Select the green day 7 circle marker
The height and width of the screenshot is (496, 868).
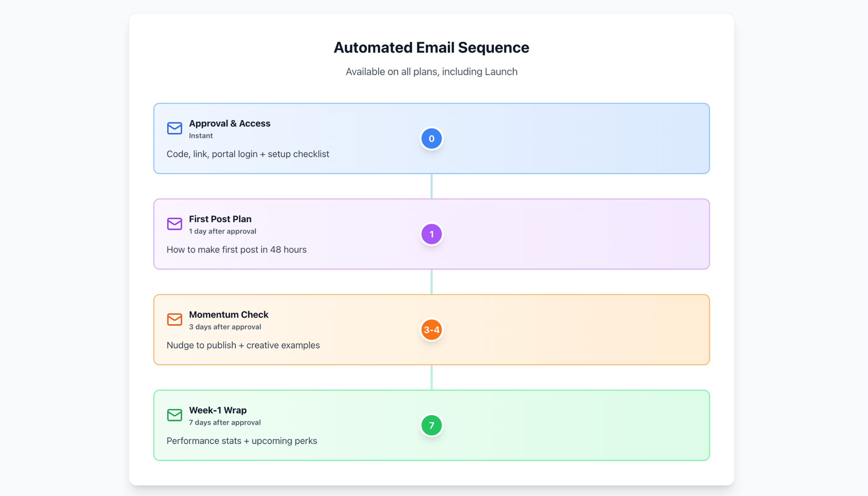[431, 426]
